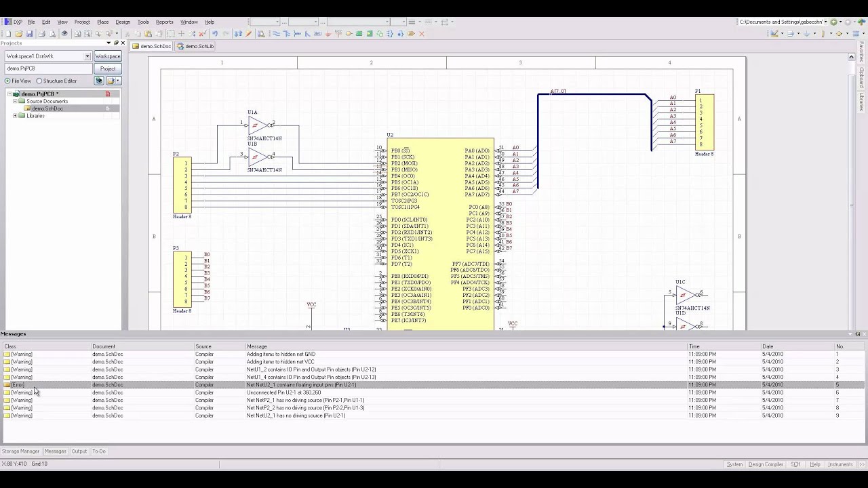The height and width of the screenshot is (488, 868).
Task: Pin the Projects panel
Action: click(115, 43)
